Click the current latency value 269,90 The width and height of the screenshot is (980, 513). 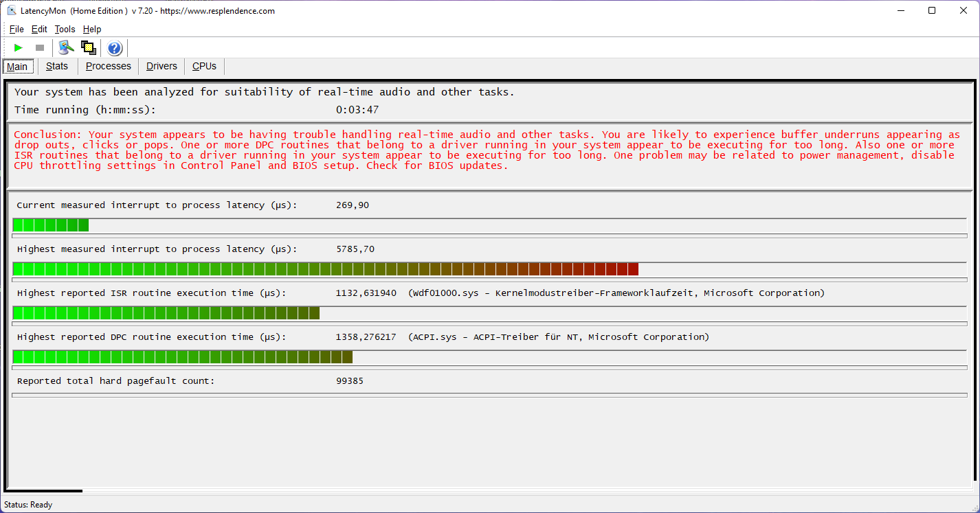coord(353,205)
